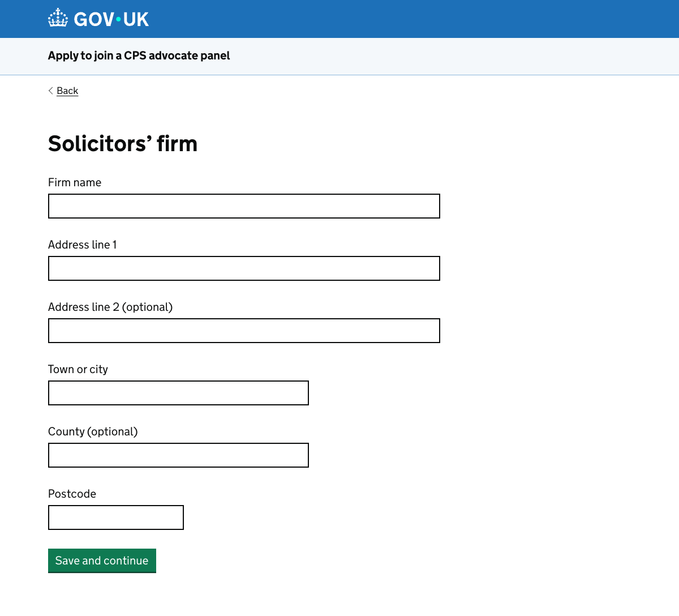The width and height of the screenshot is (679, 616).
Task: Select the Address line 2 optional field
Action: (x=243, y=331)
